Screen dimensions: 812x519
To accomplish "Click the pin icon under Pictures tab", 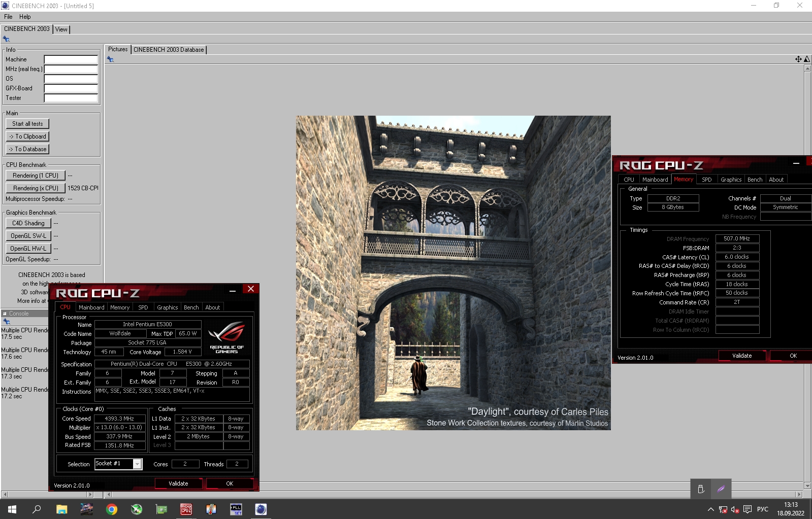I will 110,59.
